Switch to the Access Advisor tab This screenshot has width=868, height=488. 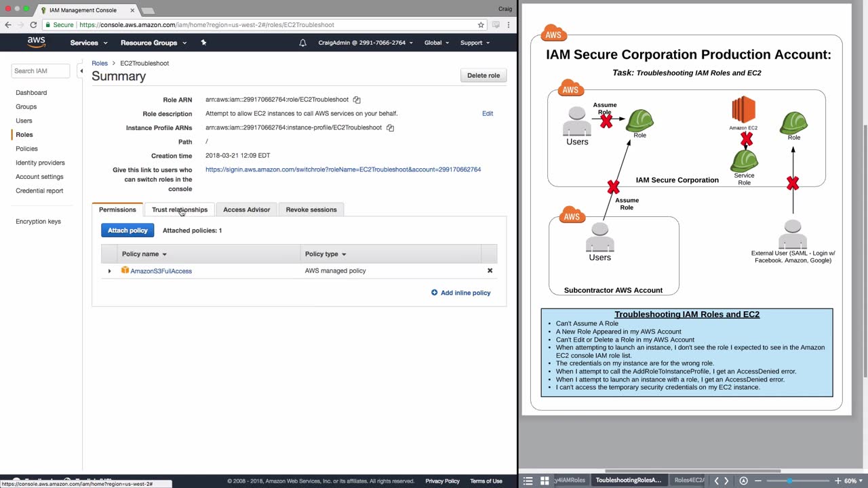click(x=247, y=209)
